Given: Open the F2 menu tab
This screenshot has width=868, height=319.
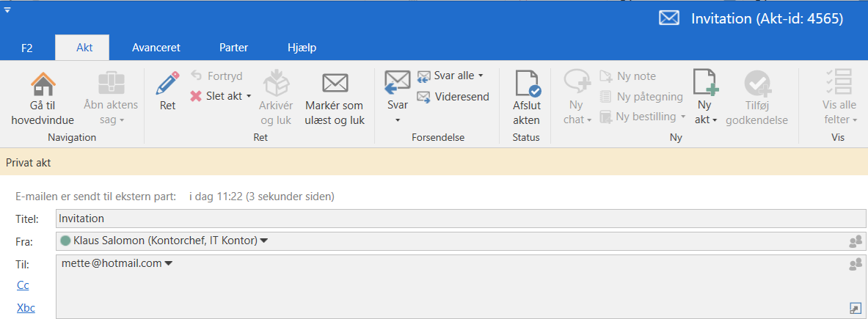Looking at the screenshot, I should 27,48.
